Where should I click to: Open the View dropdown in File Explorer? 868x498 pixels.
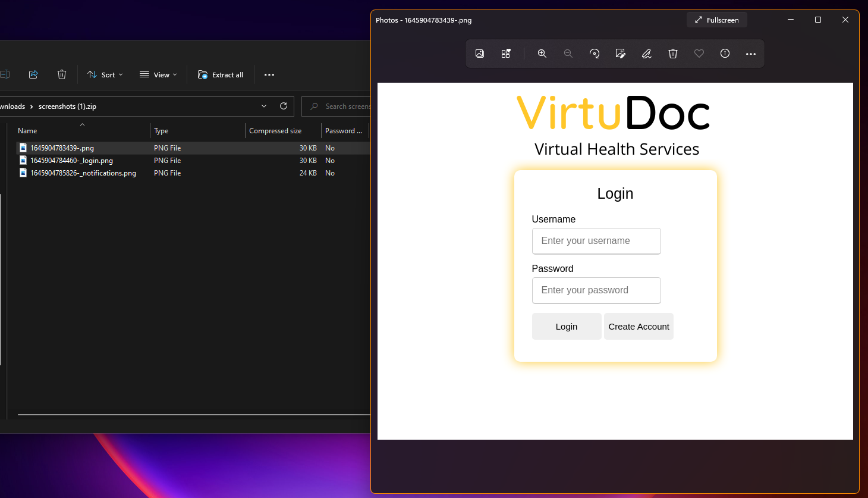(158, 75)
